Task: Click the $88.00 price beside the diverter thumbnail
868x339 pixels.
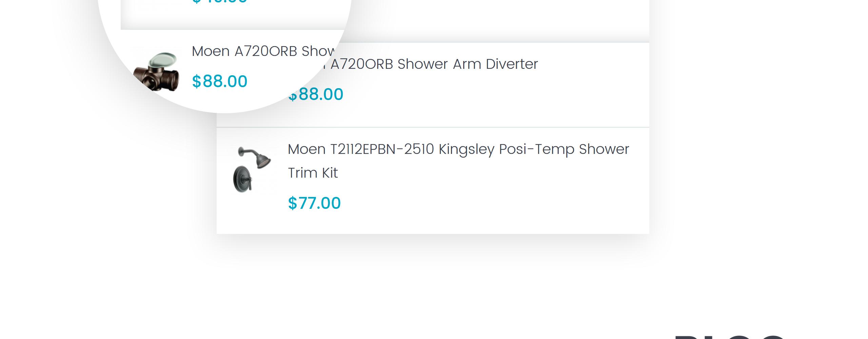Action: click(220, 81)
